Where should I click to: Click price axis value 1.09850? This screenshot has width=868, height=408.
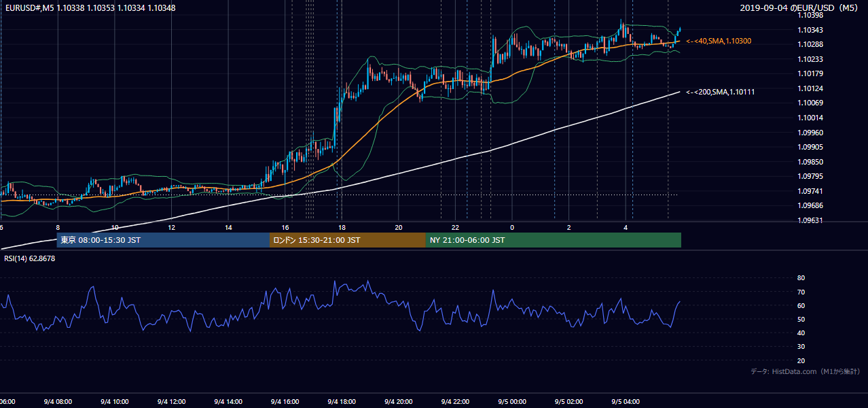(x=810, y=162)
